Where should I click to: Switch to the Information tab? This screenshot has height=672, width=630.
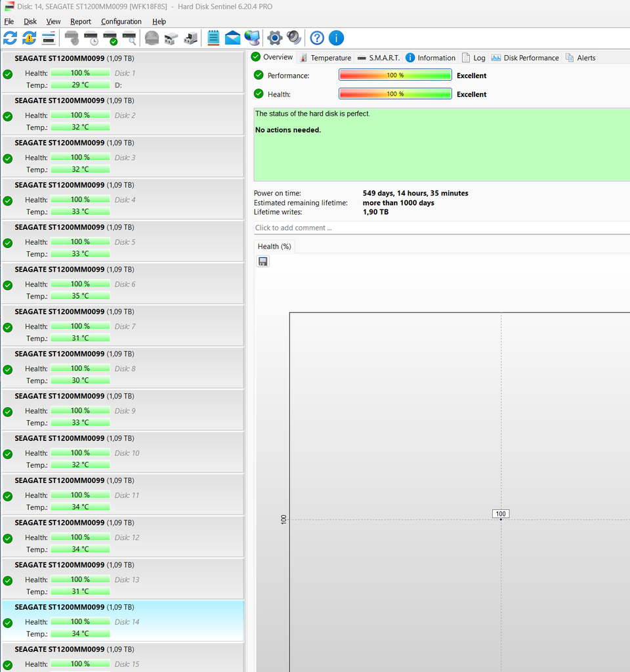430,58
